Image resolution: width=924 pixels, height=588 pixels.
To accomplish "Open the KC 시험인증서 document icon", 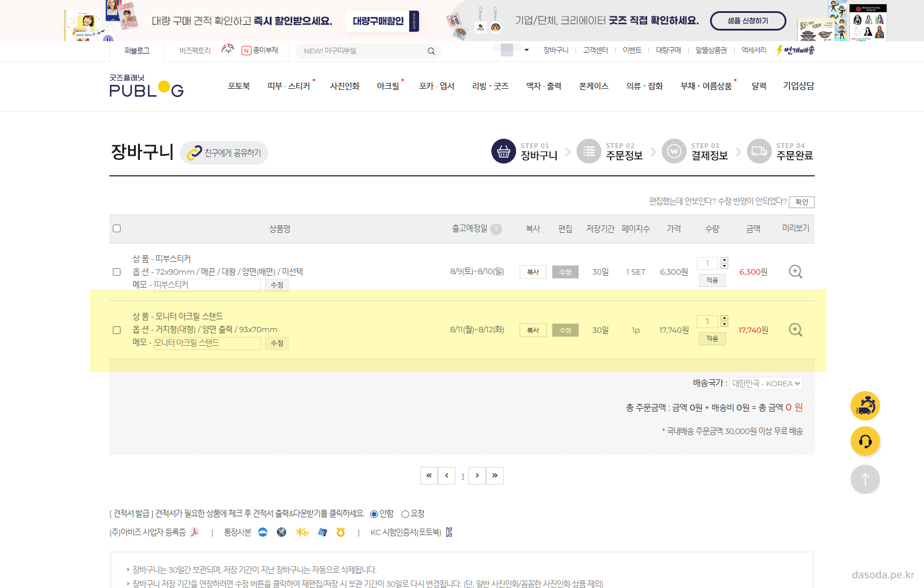I will [x=449, y=532].
